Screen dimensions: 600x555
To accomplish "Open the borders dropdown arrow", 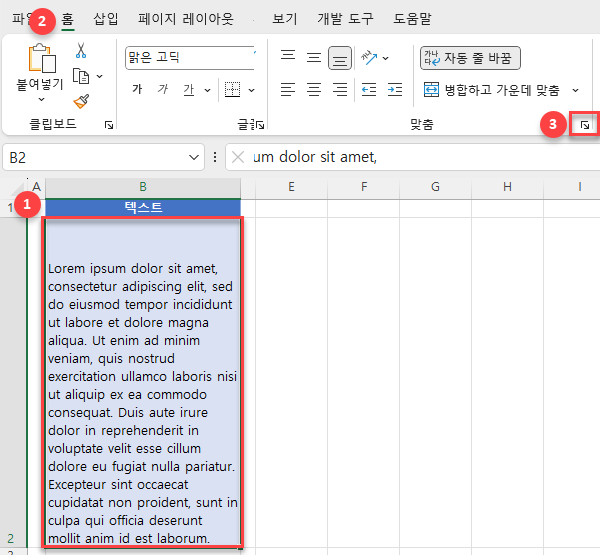I will tap(251, 90).
